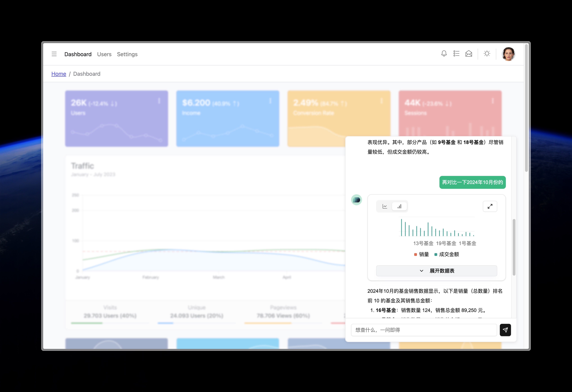Screen dimensions: 572x392
Task: Switch the chat chart to line view
Action: pyautogui.click(x=385, y=206)
